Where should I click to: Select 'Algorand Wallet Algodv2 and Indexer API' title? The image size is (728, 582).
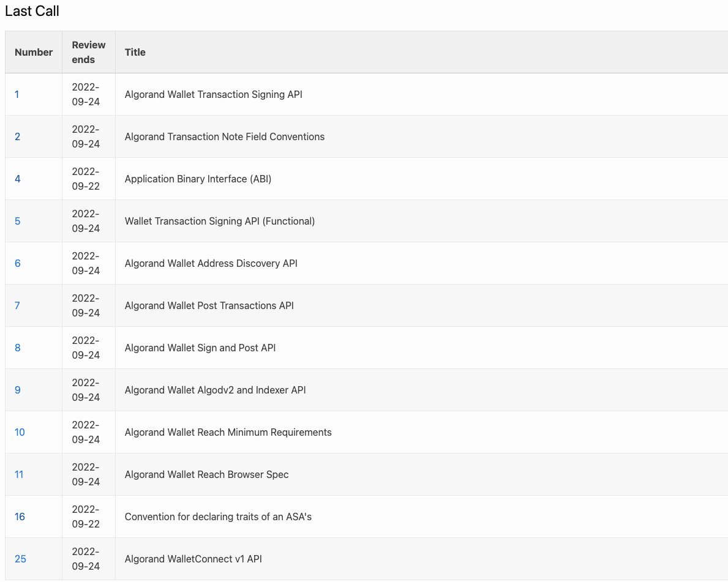(x=215, y=390)
